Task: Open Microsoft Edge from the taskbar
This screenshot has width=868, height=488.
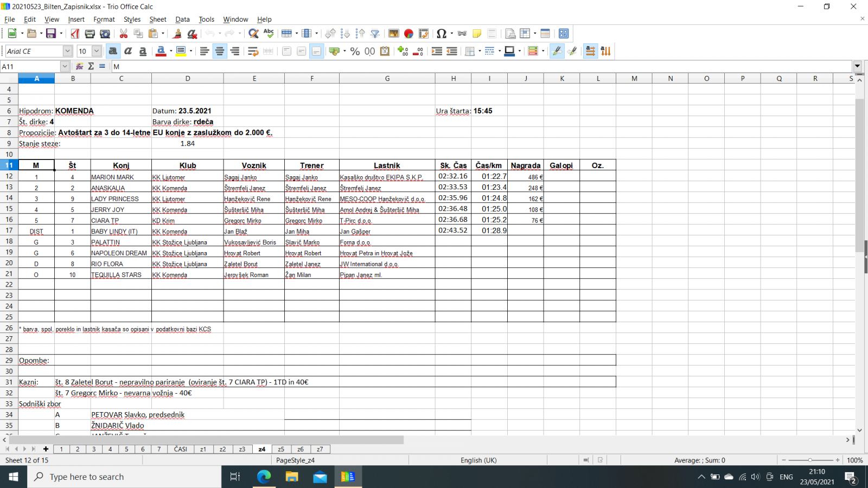Action: [x=264, y=477]
